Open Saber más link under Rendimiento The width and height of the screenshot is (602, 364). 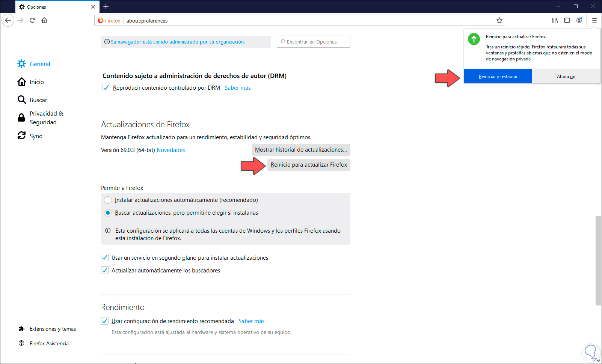click(x=252, y=321)
